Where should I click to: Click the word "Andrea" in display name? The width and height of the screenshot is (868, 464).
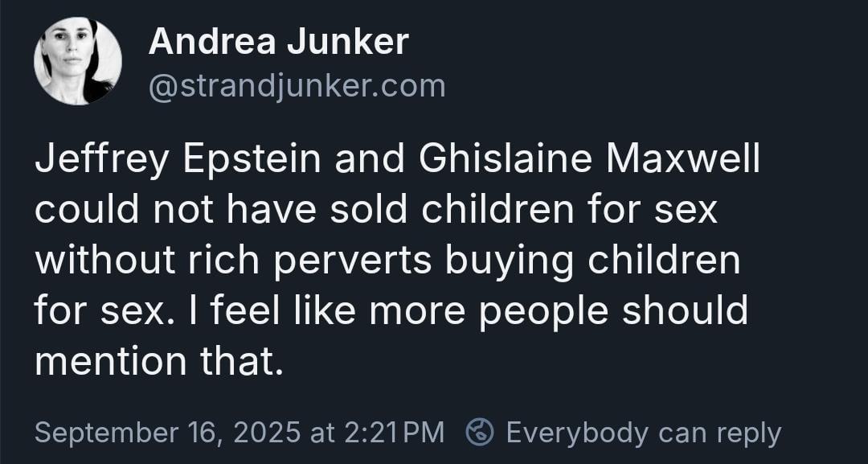click(212, 41)
